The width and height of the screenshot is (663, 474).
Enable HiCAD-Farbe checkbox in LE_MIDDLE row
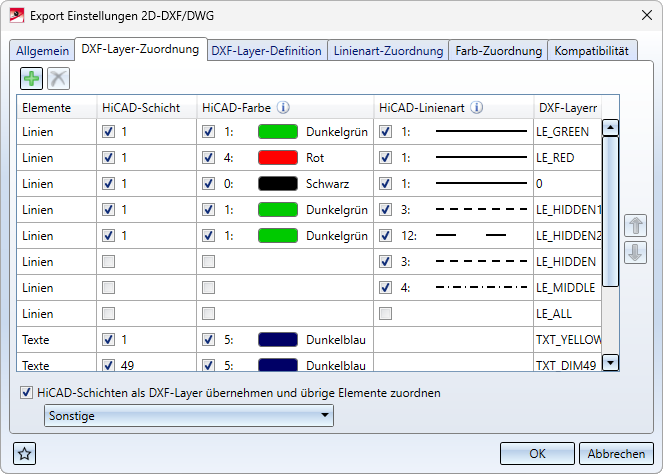coord(208,288)
